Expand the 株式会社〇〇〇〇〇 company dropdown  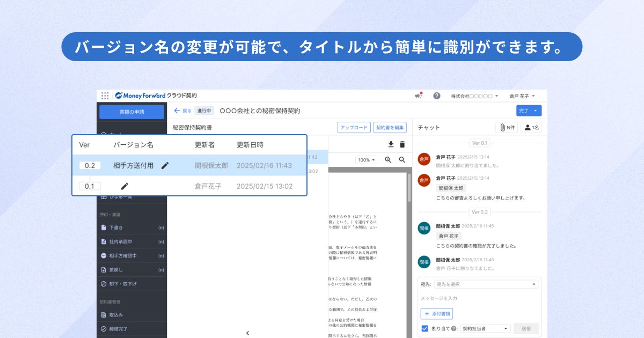[474, 95]
